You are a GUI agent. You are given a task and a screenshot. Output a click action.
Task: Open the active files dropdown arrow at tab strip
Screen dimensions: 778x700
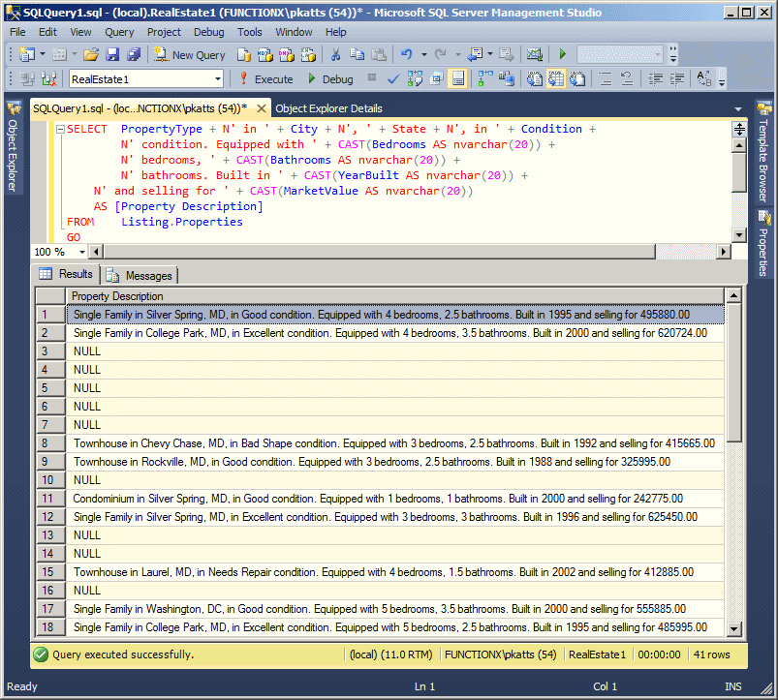tap(738, 108)
